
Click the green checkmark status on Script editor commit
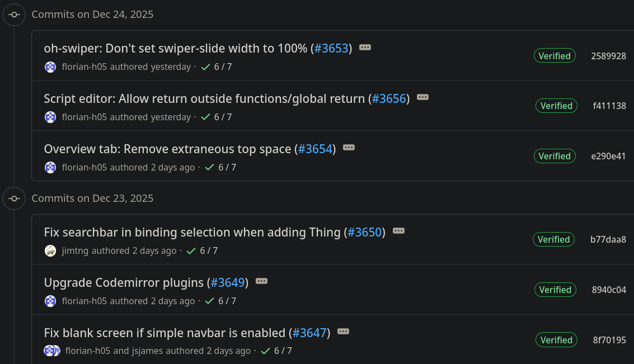pyautogui.click(x=205, y=117)
